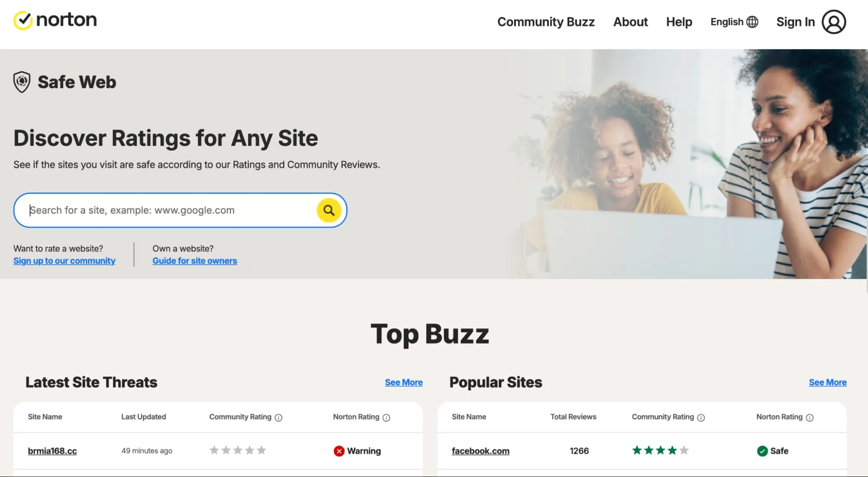Click the magnifying glass search icon
Image resolution: width=868 pixels, height=477 pixels.
coord(329,210)
